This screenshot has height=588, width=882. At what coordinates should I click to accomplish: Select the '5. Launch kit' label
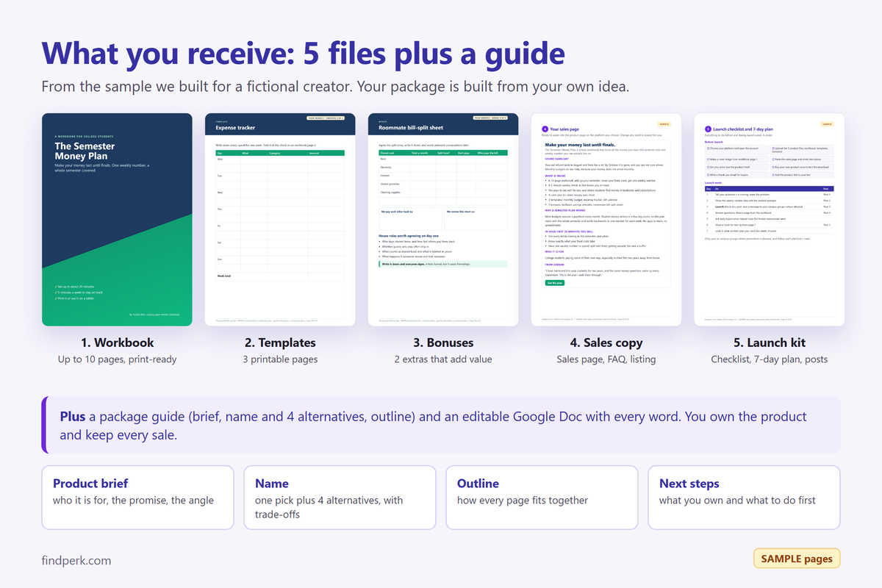770,343
